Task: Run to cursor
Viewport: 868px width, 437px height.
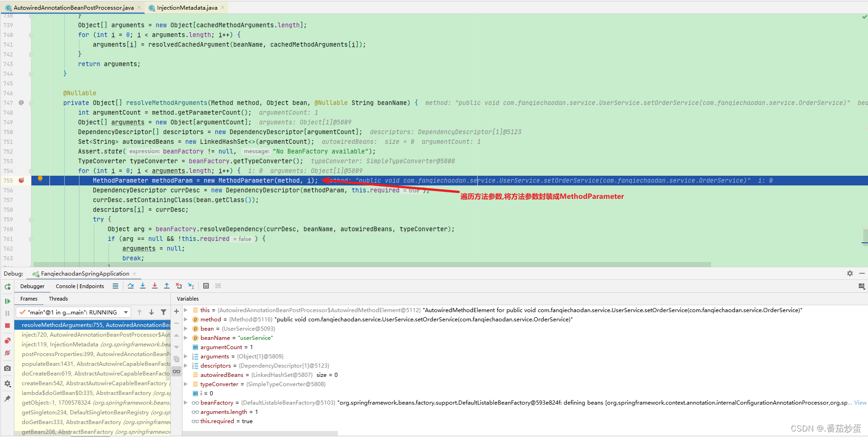Action: pos(191,286)
